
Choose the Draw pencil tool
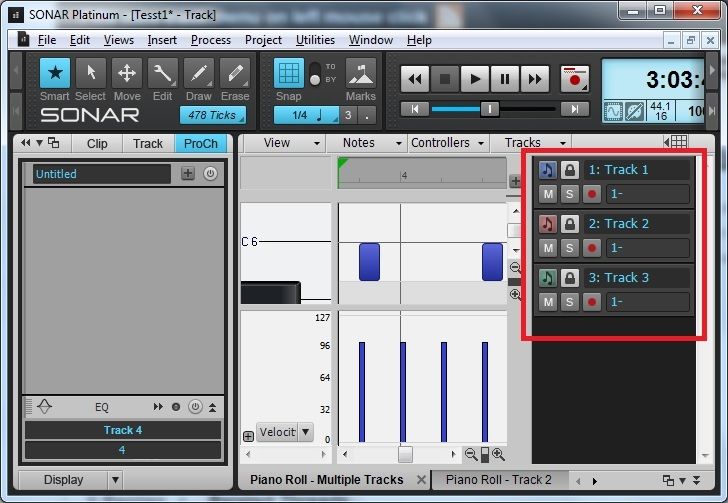198,73
